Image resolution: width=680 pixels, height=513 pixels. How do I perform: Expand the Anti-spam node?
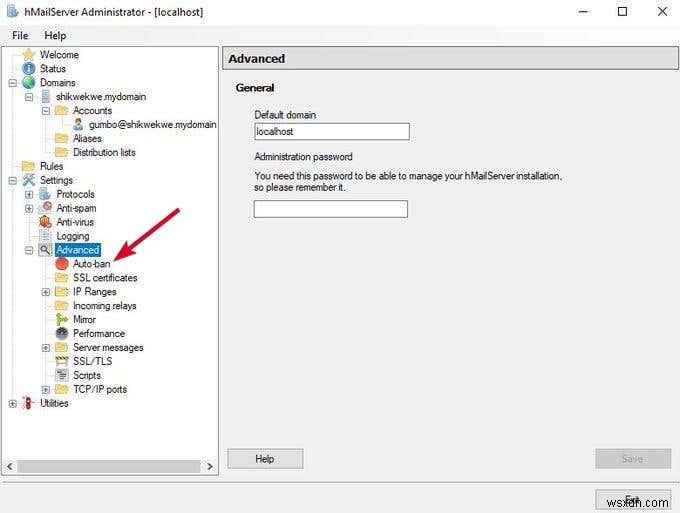click(29, 208)
